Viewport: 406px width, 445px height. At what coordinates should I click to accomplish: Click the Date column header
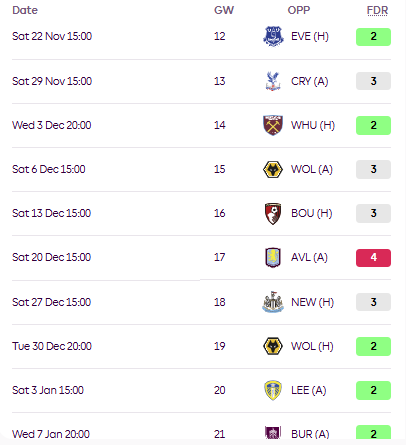click(x=25, y=10)
